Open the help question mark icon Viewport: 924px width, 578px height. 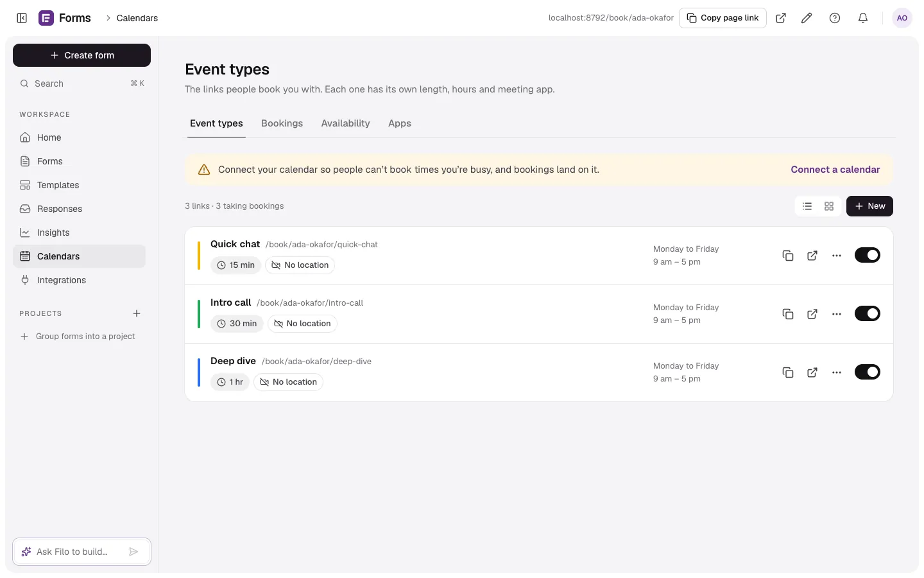[x=835, y=18]
